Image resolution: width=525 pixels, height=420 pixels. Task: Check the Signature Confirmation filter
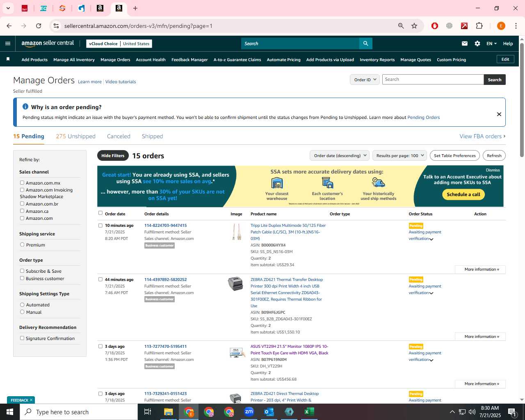coord(22,338)
